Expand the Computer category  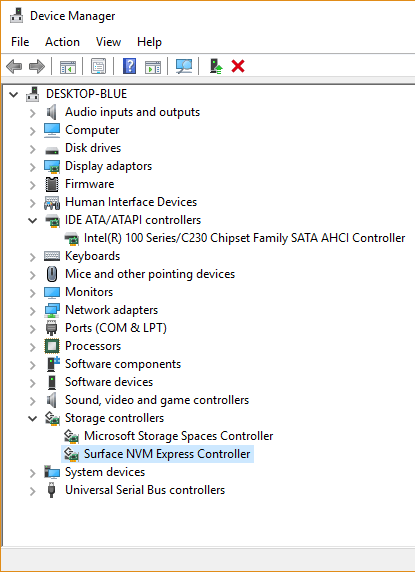click(x=32, y=131)
